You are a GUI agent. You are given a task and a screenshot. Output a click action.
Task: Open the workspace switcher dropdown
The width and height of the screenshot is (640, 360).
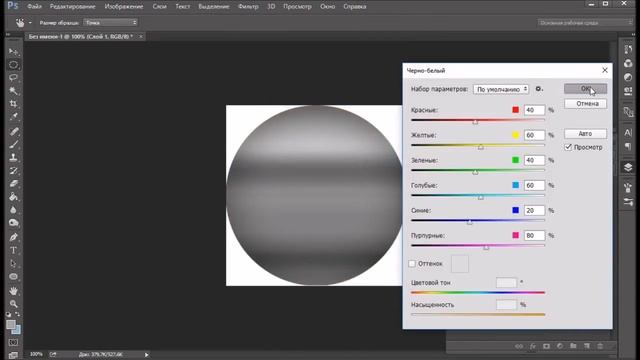(585, 23)
